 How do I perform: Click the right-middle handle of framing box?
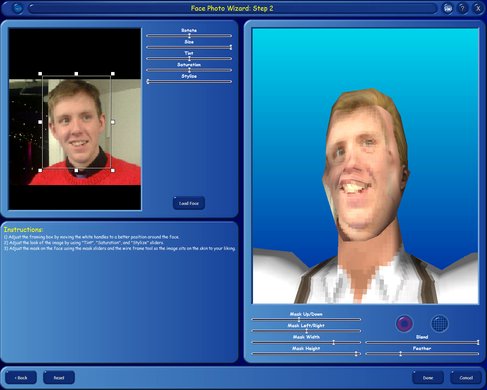[113, 122]
